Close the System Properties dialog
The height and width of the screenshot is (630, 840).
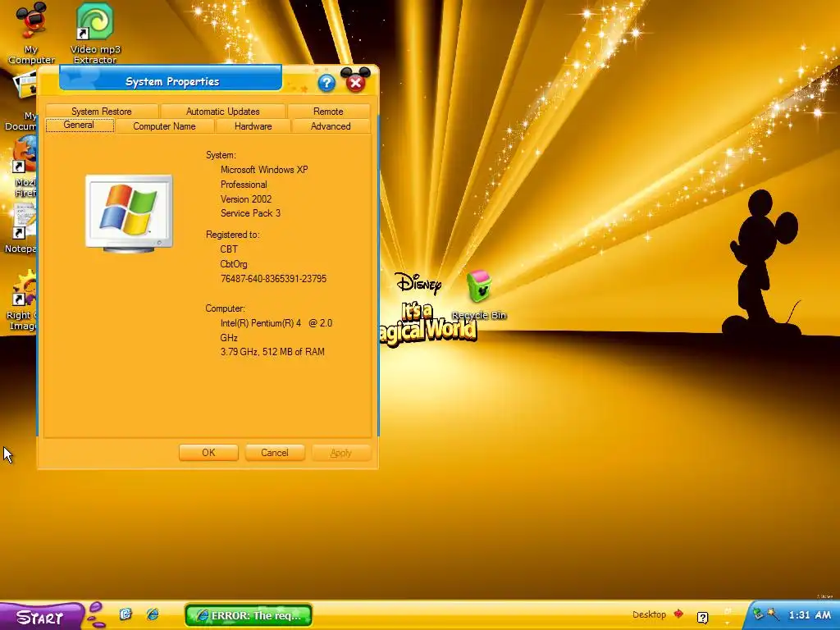355,83
